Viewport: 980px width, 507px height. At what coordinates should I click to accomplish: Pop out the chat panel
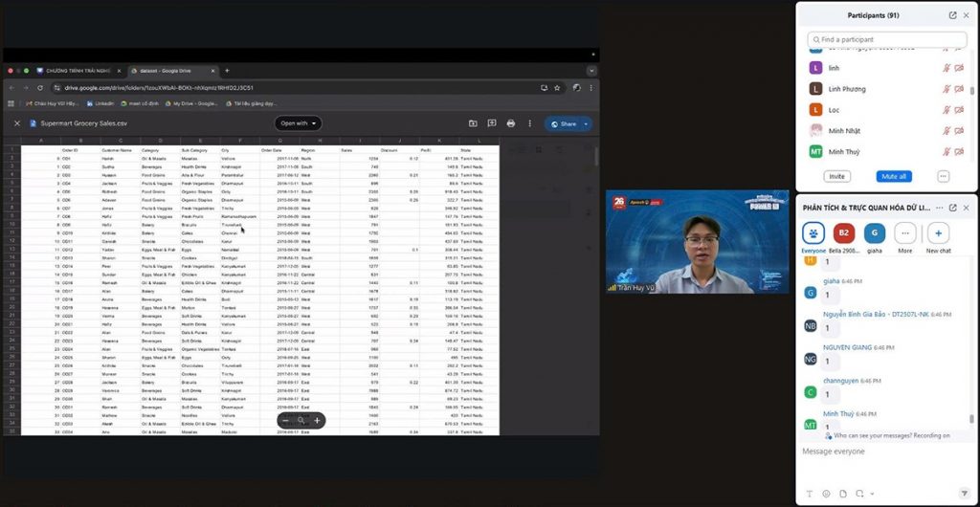(952, 208)
